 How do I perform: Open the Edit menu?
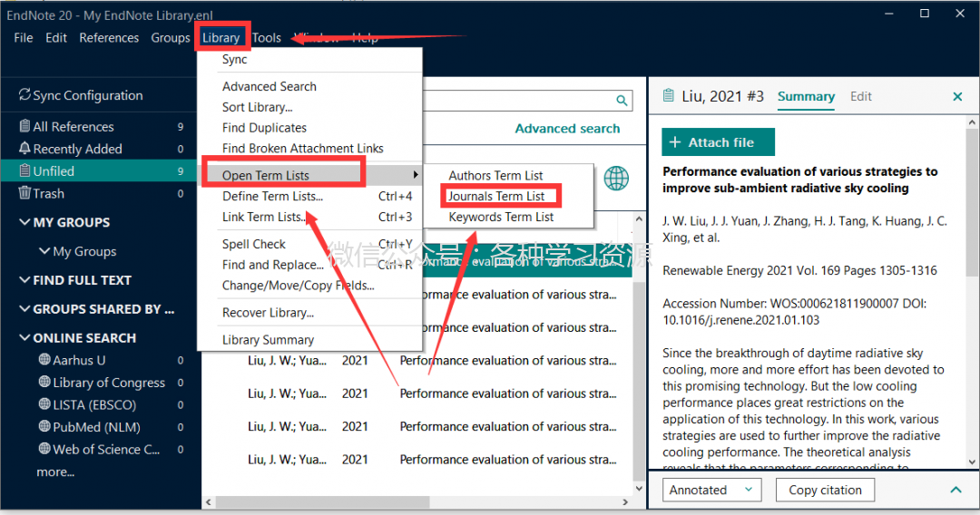(x=55, y=37)
